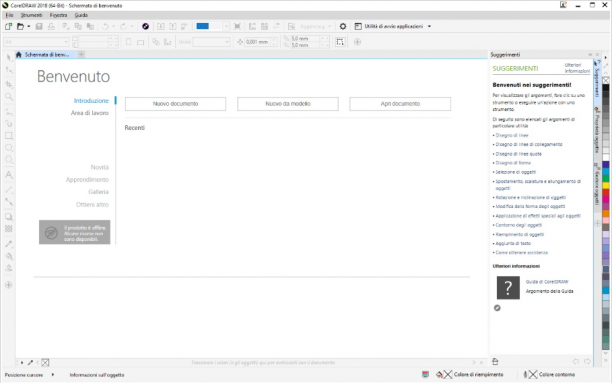Click the Apri documento button
612x383 pixels.
coord(400,104)
